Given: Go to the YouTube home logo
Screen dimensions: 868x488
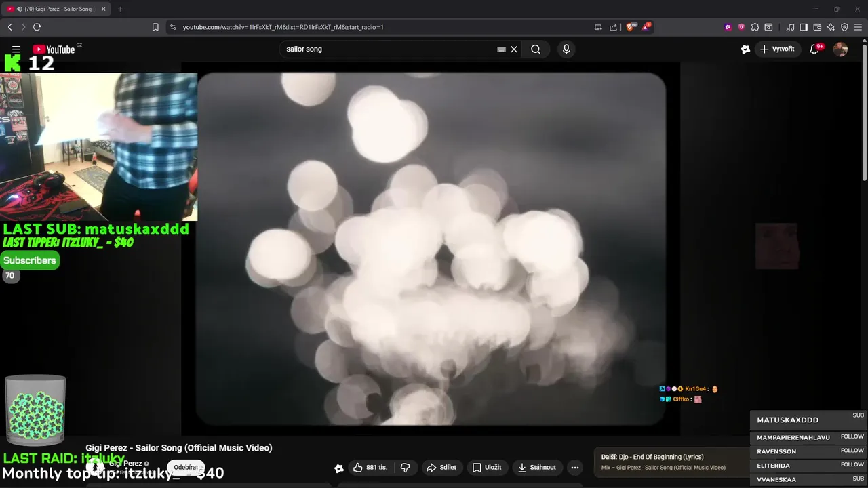Looking at the screenshot, I should pos(54,49).
